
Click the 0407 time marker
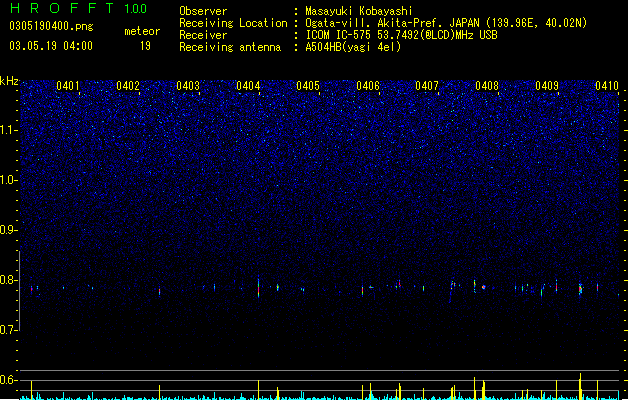tap(427, 86)
